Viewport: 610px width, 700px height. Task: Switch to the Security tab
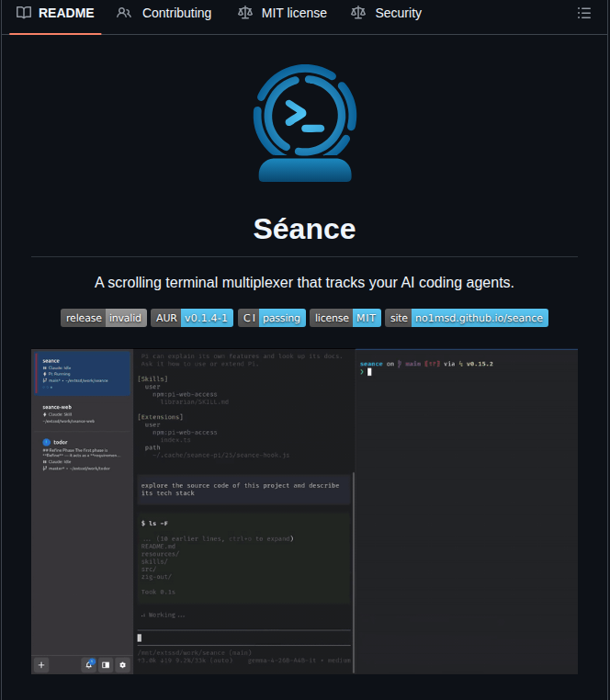pos(386,14)
